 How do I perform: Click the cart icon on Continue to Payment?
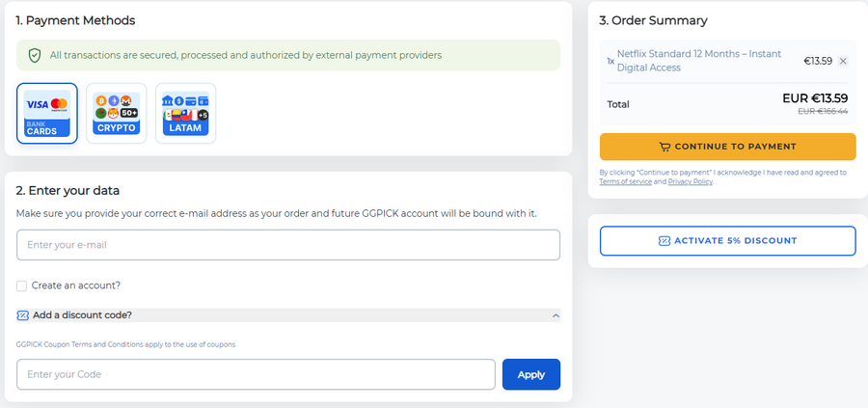click(665, 147)
